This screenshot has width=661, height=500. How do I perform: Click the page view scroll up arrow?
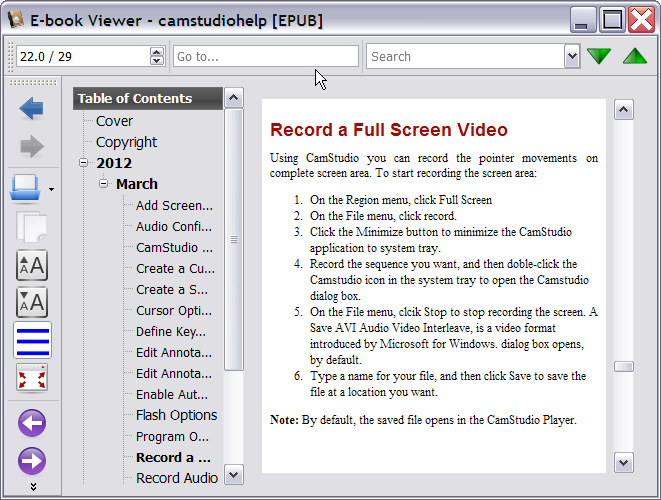pyautogui.click(x=623, y=110)
